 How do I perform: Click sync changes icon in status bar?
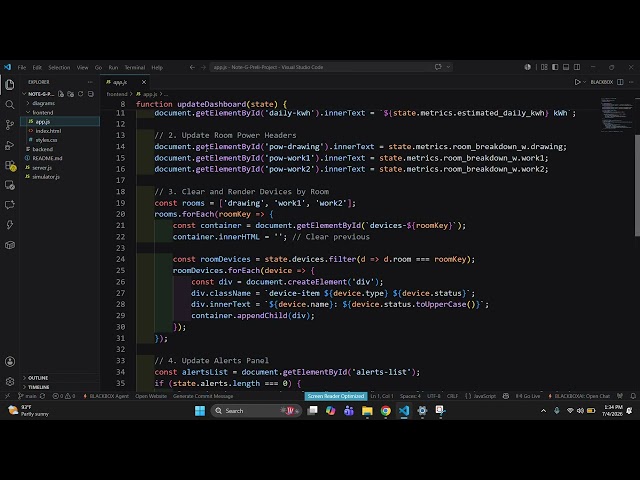[x=42, y=396]
